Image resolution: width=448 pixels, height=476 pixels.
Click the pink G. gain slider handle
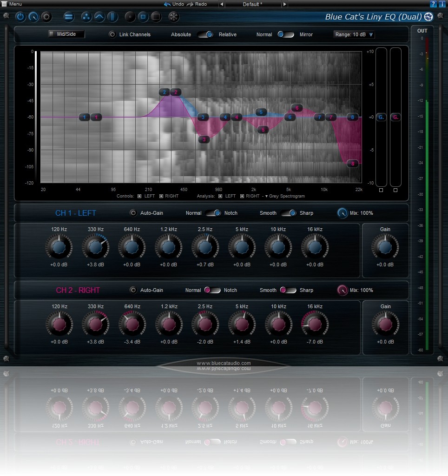pyautogui.click(x=395, y=117)
